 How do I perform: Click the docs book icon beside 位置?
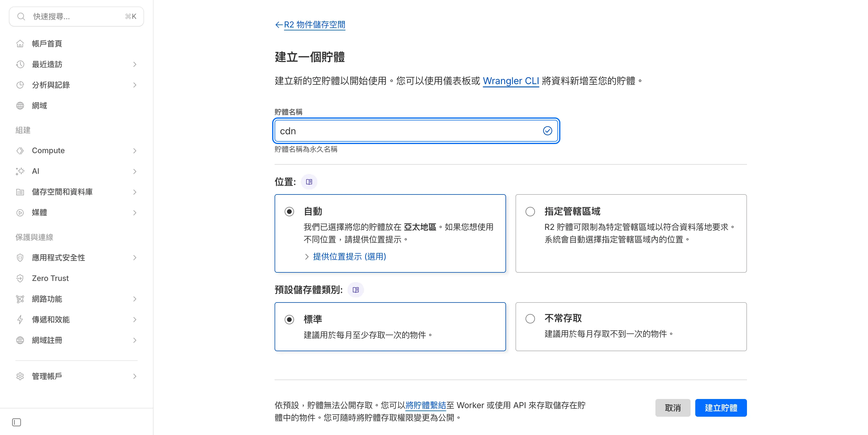(x=309, y=182)
